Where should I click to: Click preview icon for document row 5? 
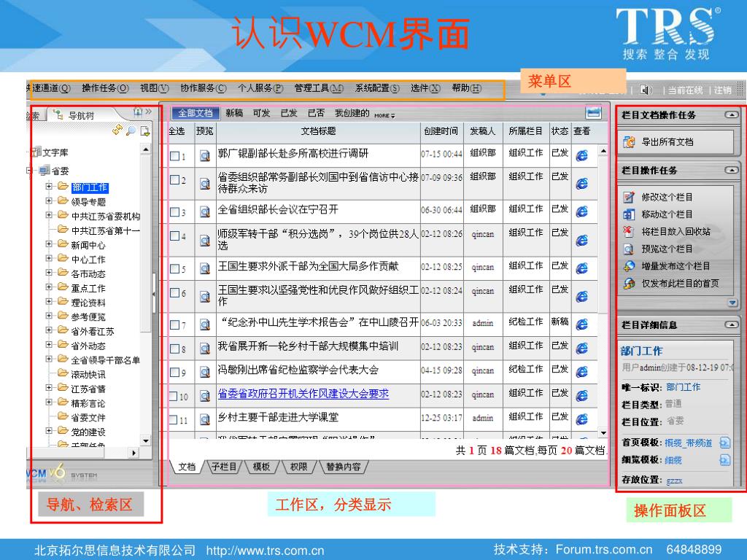pyautogui.click(x=205, y=268)
